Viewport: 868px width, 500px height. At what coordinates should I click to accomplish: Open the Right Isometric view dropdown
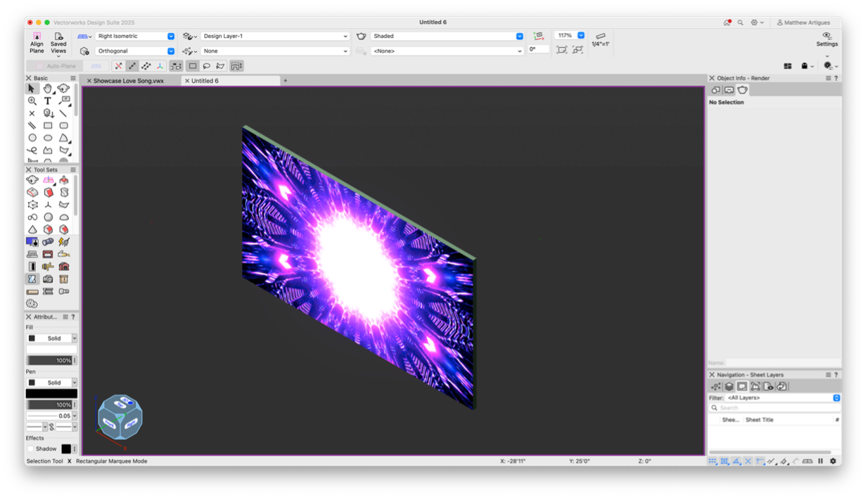135,36
